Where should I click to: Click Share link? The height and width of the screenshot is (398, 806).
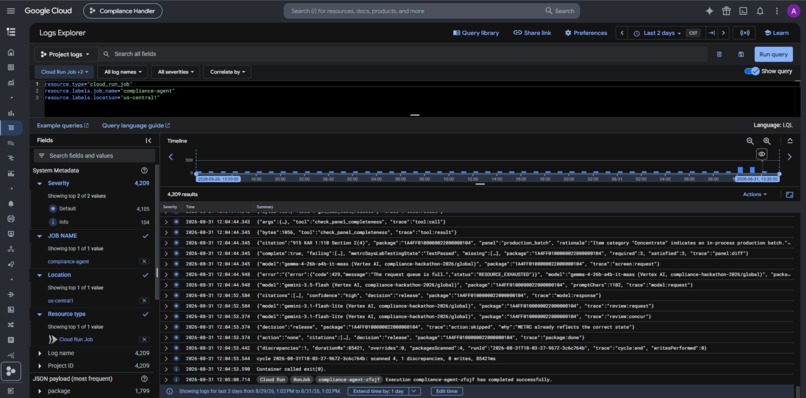pos(532,33)
